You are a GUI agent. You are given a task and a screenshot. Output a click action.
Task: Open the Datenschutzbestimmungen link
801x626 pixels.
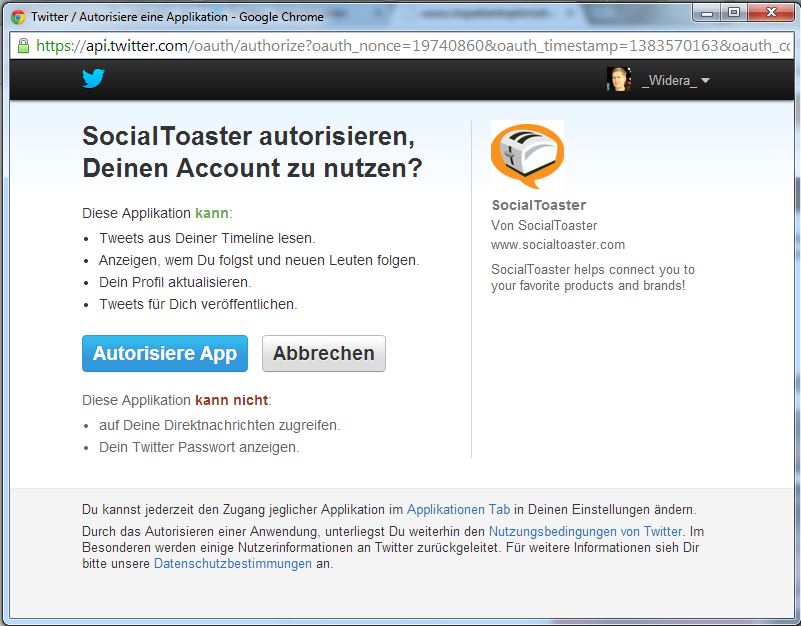coord(232,564)
